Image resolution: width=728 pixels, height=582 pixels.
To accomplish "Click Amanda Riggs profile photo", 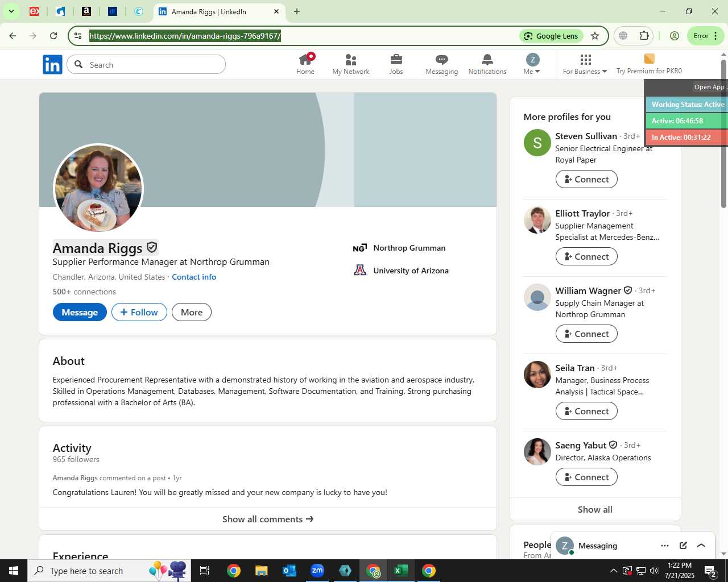I will tap(98, 189).
